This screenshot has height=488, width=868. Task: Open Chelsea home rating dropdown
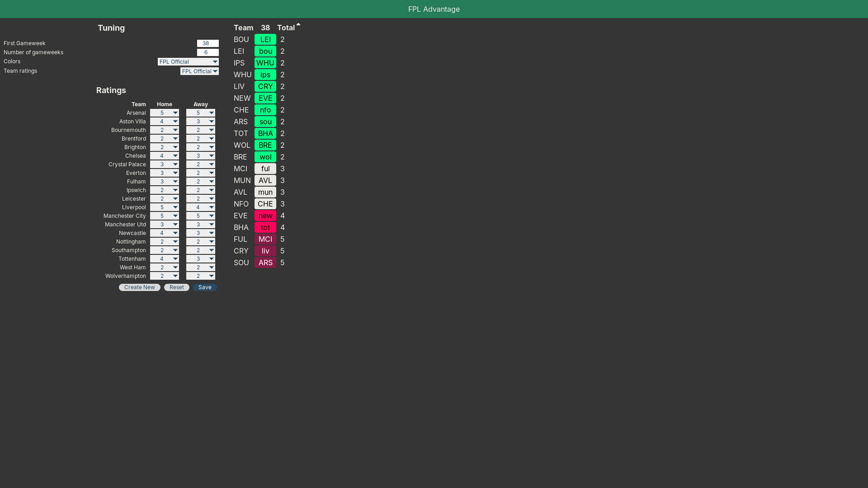(x=165, y=156)
